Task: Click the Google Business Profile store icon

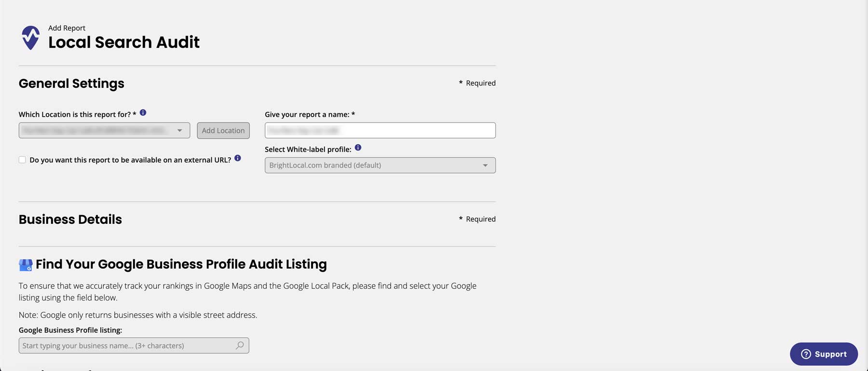Action: click(x=26, y=265)
